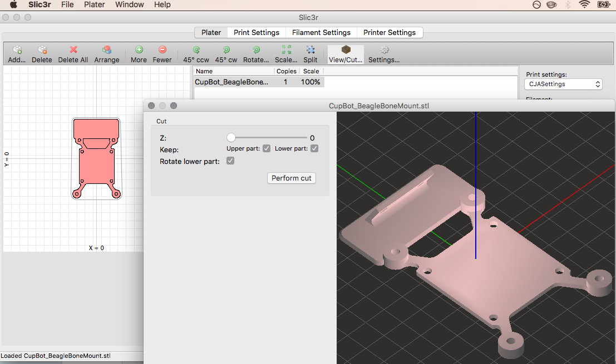Open the Plater menu

94,4
